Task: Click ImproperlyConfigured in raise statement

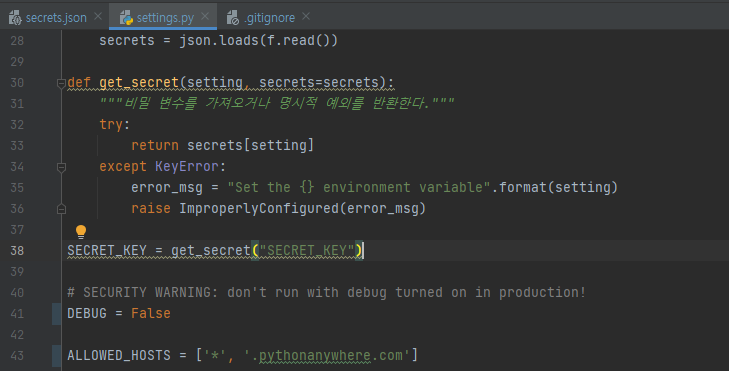Action: pyautogui.click(x=259, y=208)
